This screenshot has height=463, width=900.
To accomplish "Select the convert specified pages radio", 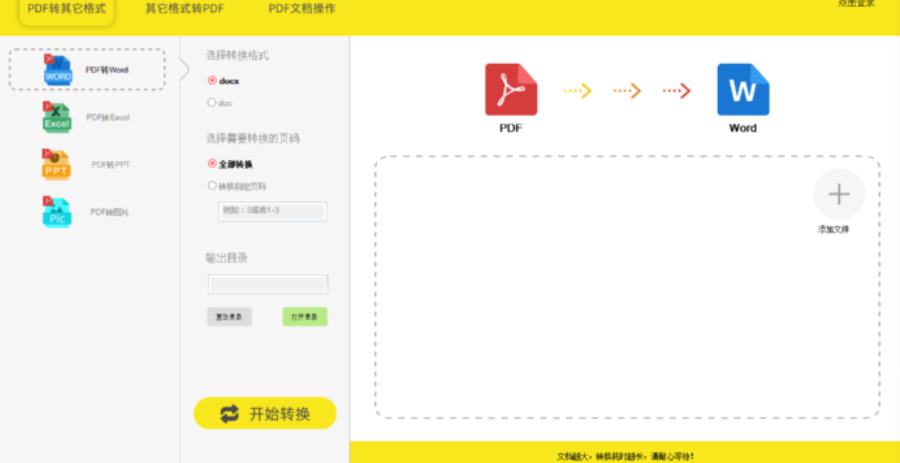I will coord(212,186).
